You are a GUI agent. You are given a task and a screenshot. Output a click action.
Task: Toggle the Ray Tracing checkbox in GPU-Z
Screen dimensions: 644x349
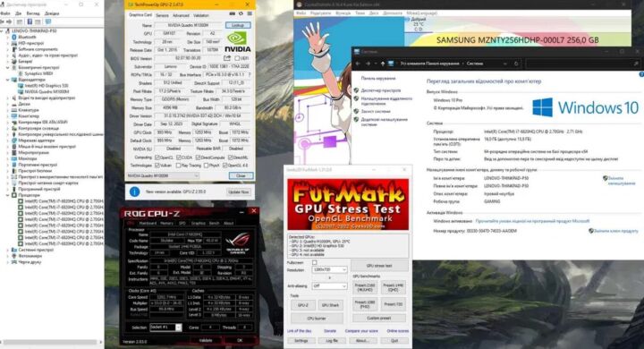[x=178, y=166]
